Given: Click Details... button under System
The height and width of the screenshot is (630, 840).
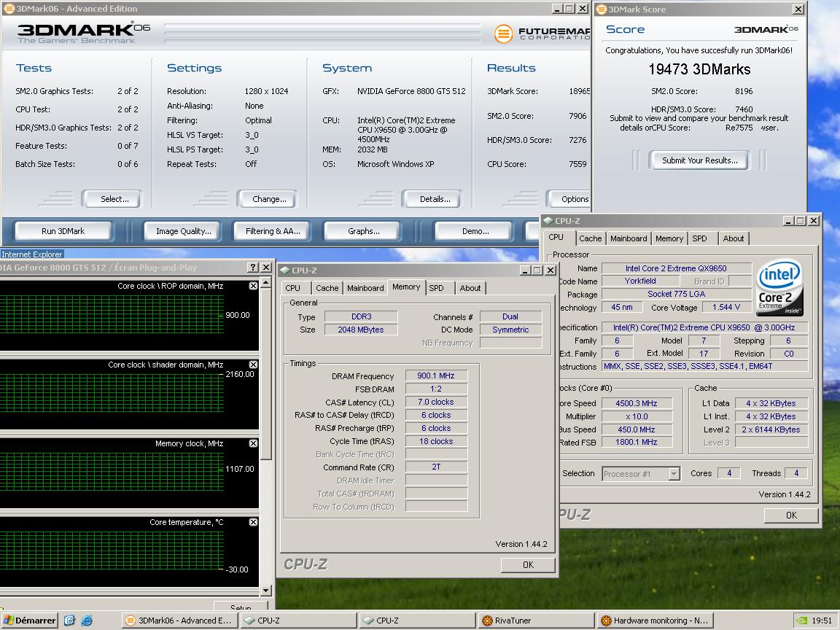Looking at the screenshot, I should tap(433, 199).
